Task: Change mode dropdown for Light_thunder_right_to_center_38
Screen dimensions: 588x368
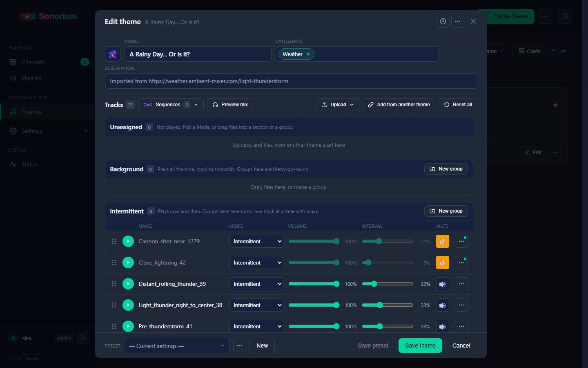Action: point(256,305)
